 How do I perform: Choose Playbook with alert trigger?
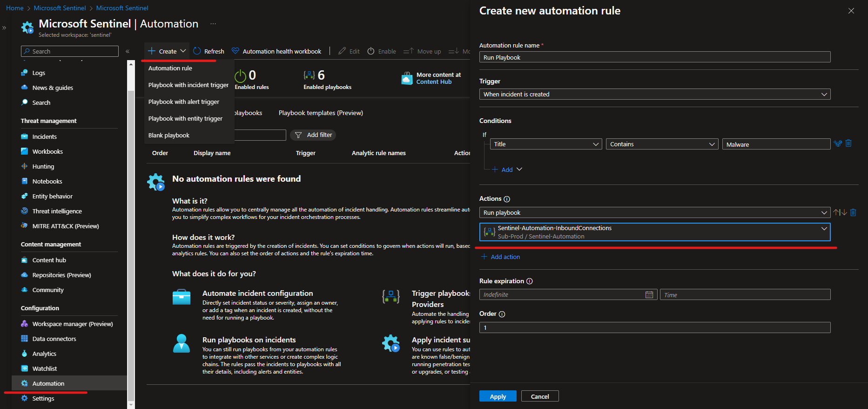coord(184,102)
